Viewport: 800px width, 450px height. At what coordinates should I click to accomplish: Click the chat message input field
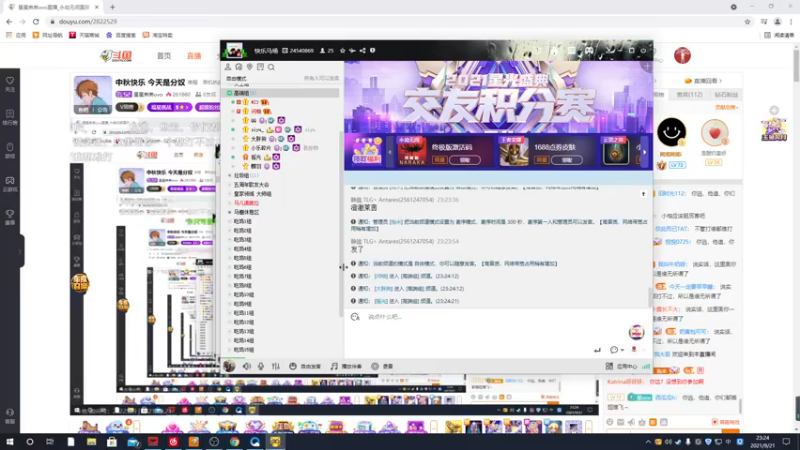(x=490, y=317)
